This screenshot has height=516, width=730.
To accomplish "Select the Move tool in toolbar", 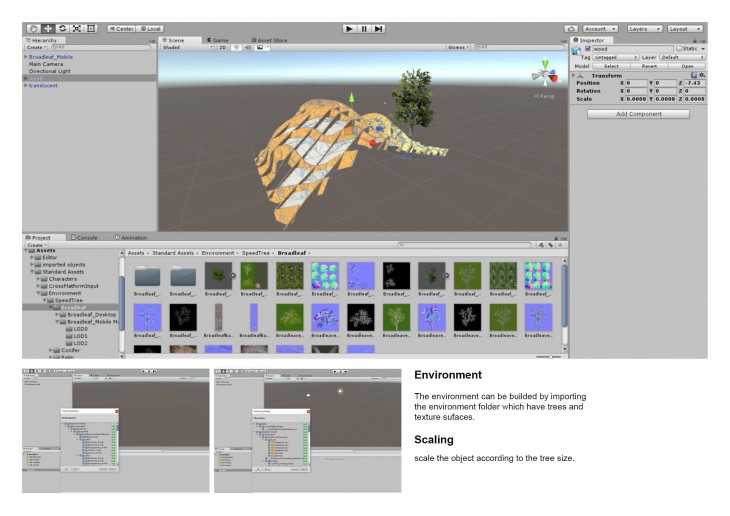I will [48, 29].
